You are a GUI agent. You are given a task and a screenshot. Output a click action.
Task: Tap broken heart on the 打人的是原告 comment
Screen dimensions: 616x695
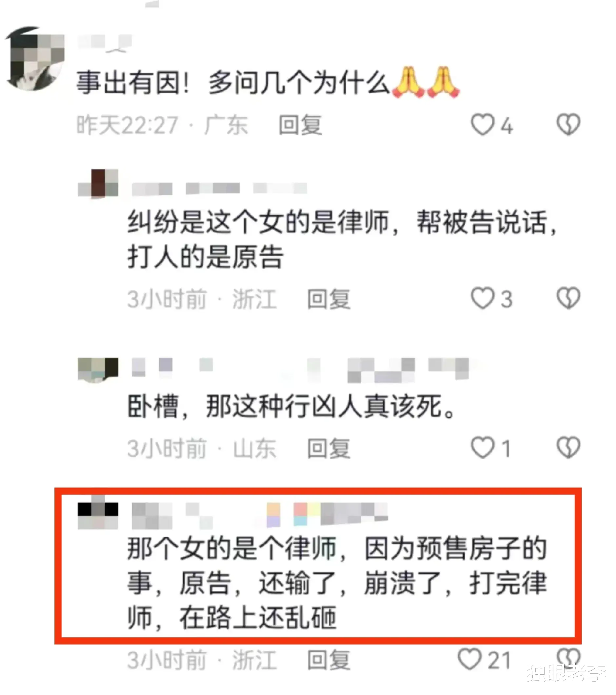coord(568,298)
